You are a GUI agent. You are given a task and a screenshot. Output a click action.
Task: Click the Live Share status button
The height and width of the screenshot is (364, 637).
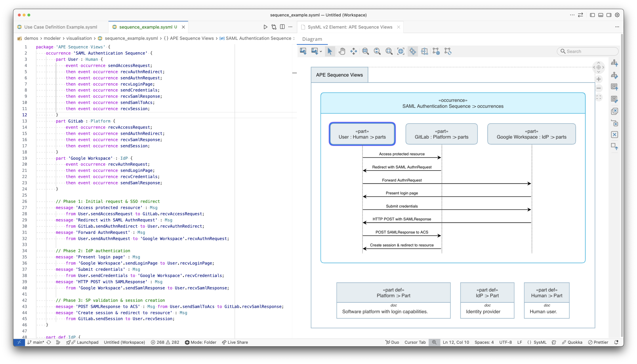[x=235, y=342]
